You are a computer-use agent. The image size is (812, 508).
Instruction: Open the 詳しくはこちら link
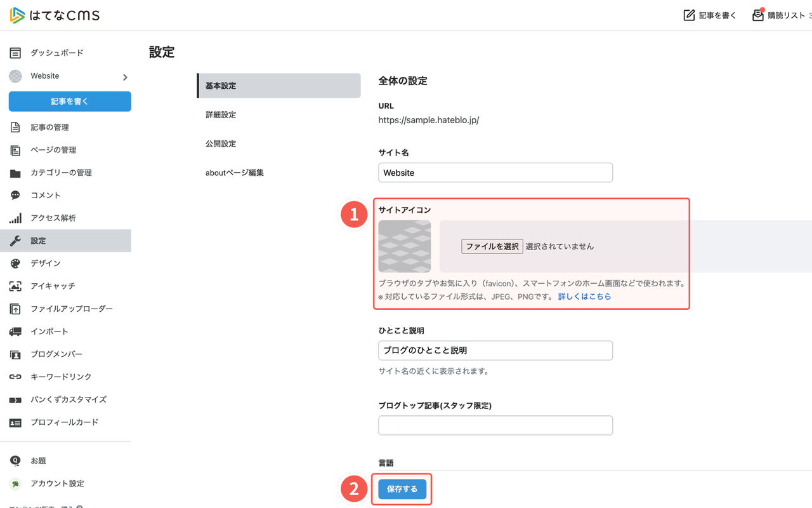(584, 296)
